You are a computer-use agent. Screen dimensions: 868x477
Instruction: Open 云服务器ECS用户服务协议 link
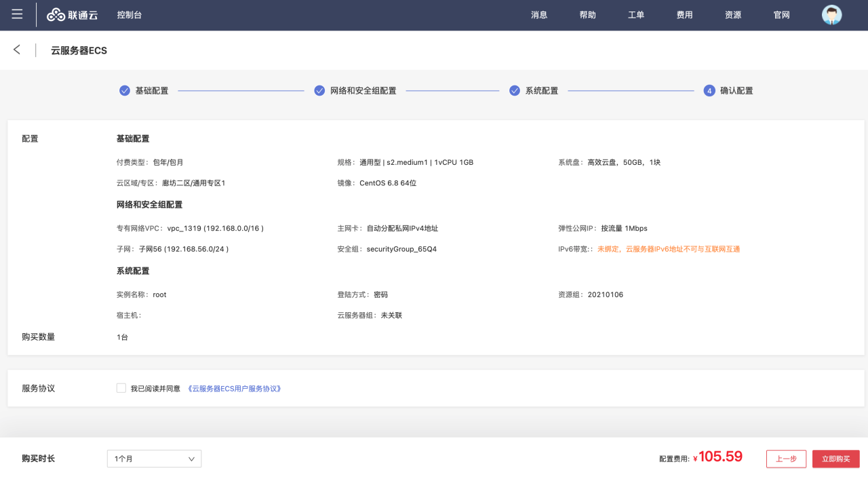coord(234,389)
